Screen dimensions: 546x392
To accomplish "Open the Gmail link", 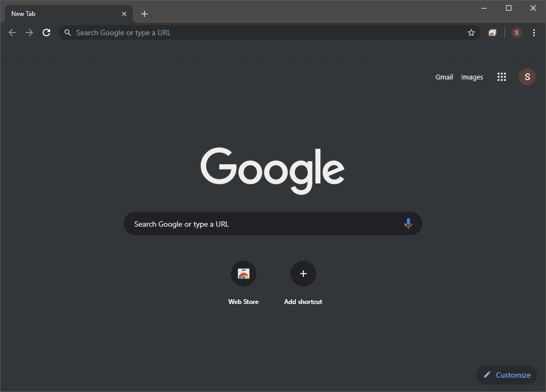I will (444, 77).
